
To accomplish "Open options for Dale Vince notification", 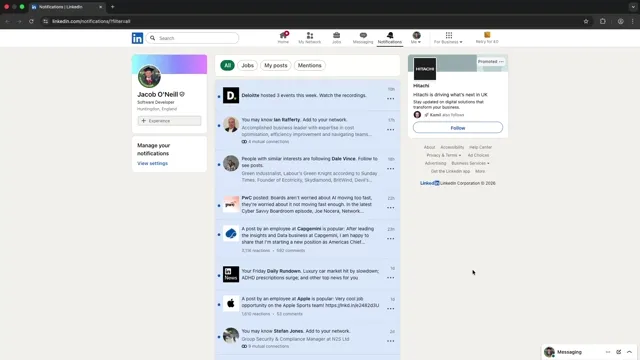I will [391, 169].
